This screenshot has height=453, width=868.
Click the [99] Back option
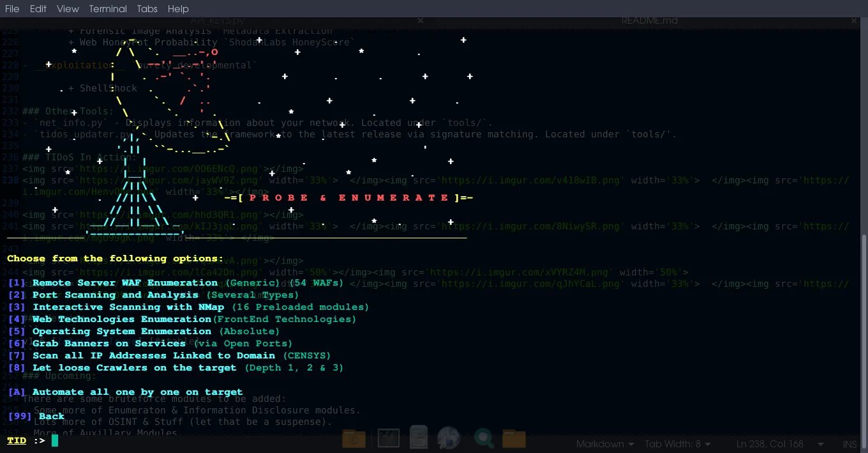coord(36,416)
